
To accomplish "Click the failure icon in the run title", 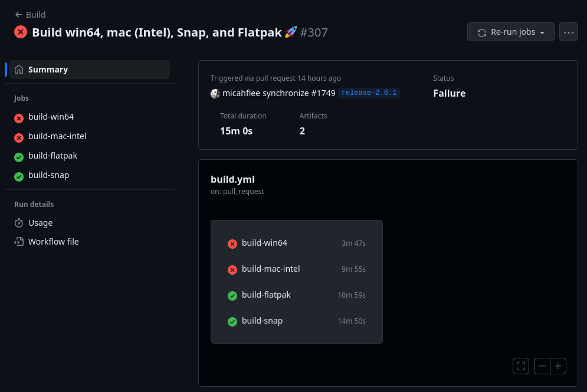I will pos(21,32).
